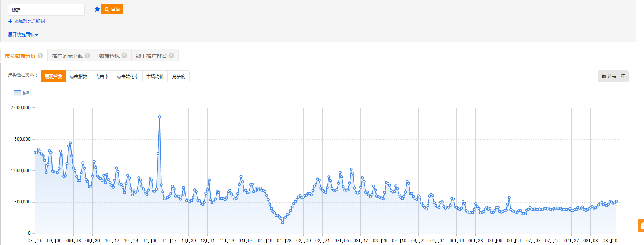The width and height of the screenshot is (644, 245).
Task: Switch to the 推广词表下载 tab
Action: pyautogui.click(x=68, y=56)
